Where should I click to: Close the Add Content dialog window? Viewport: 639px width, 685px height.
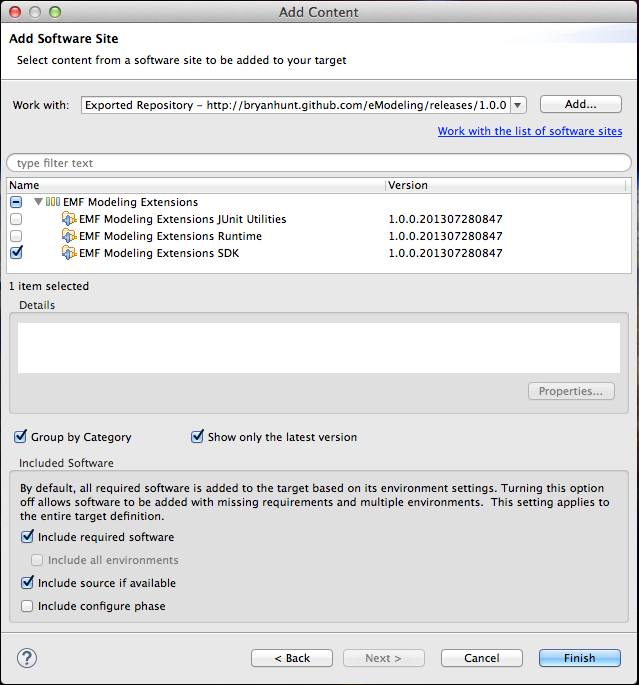15,12
